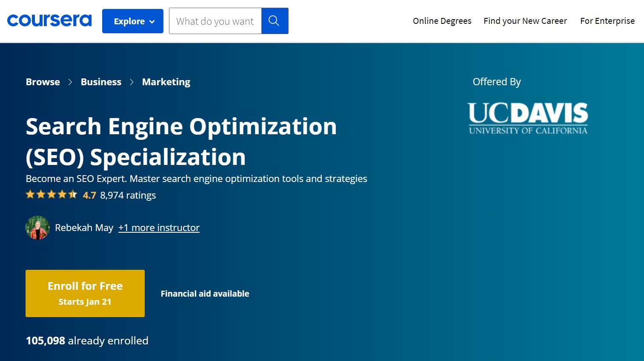Open the Explore dropdown menu
Screen dimensions: 644x361
[x=132, y=20]
